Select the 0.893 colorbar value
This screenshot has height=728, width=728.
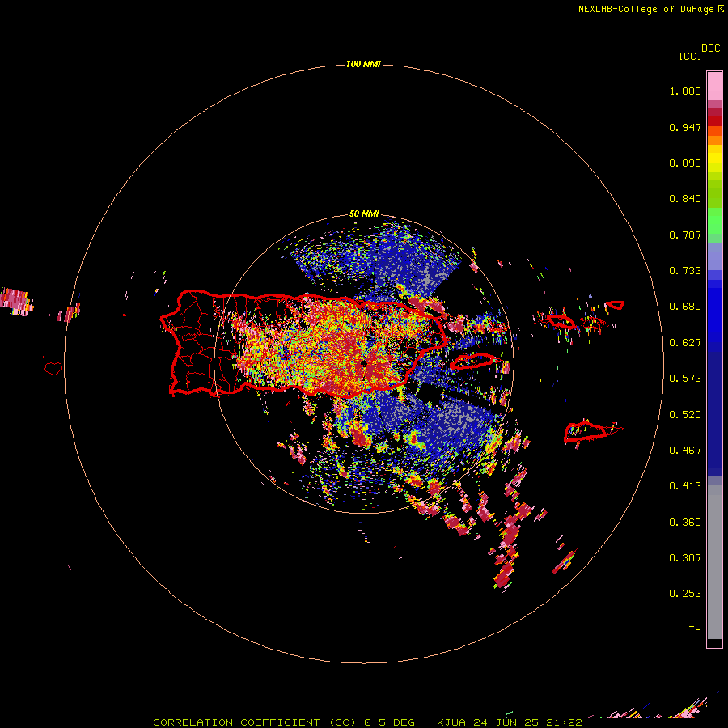point(685,163)
